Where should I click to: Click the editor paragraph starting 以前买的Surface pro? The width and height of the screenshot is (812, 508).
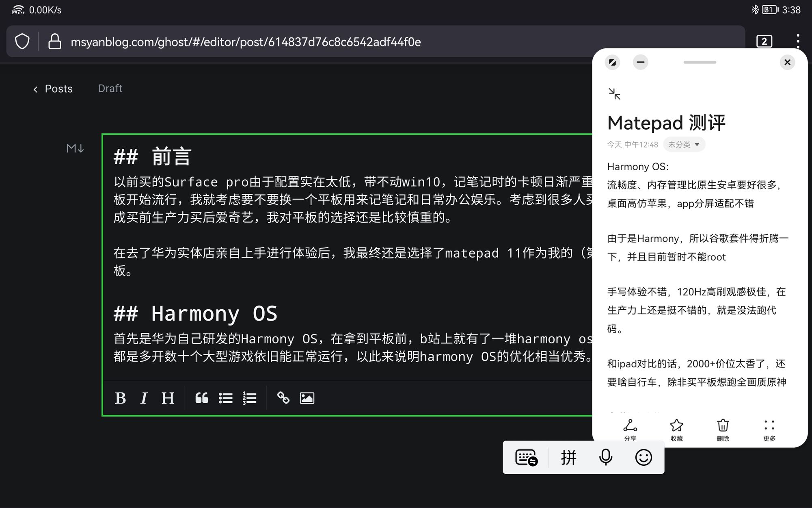[352, 200]
